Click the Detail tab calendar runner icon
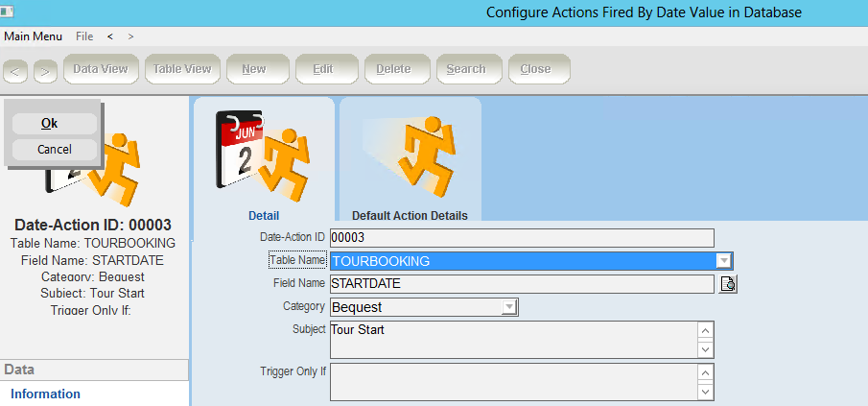This screenshot has height=406, width=868. coord(263,154)
